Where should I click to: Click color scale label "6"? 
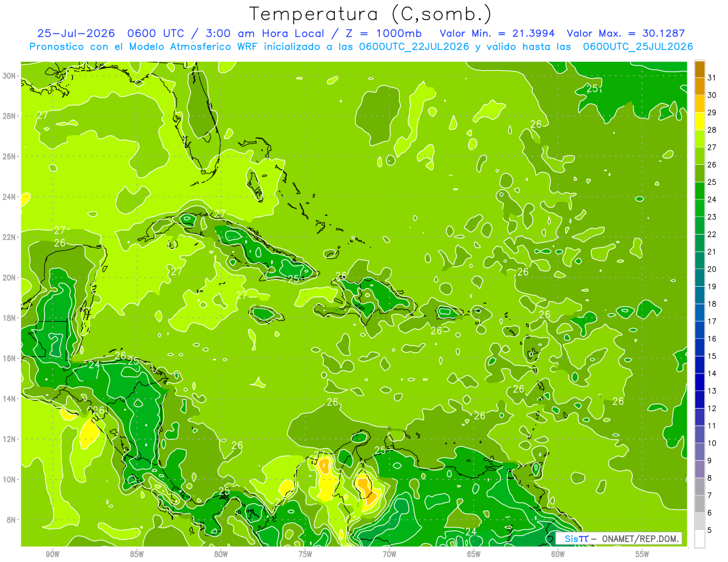[710, 513]
